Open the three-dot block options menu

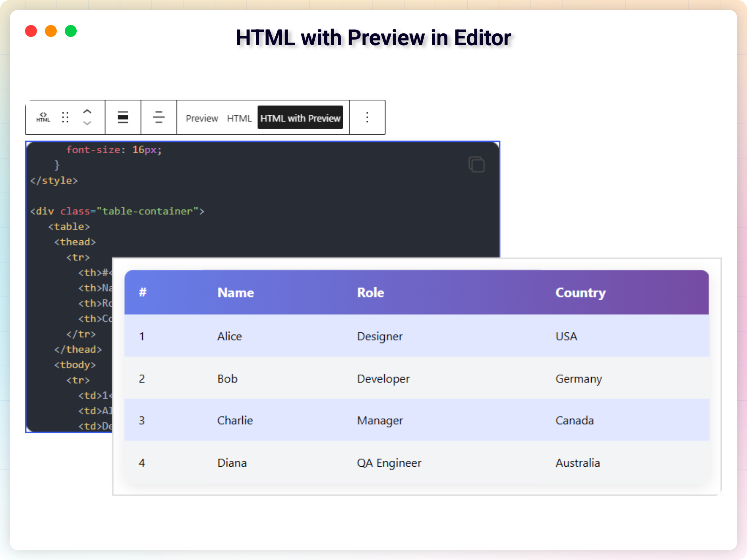tap(367, 117)
